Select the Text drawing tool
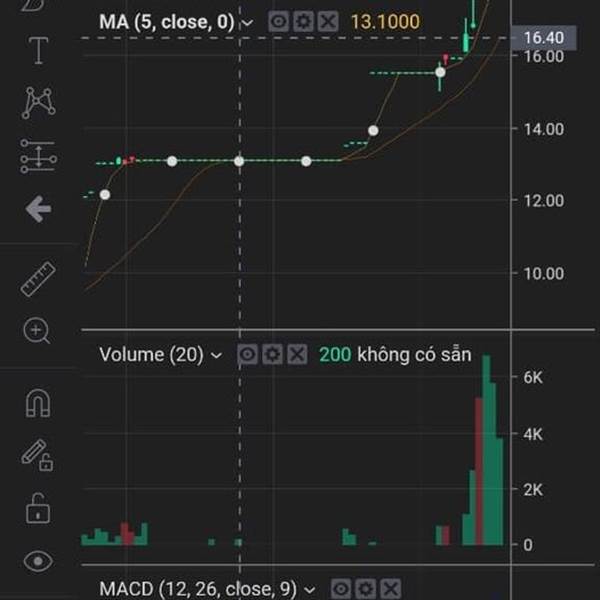600x600 pixels. click(38, 50)
